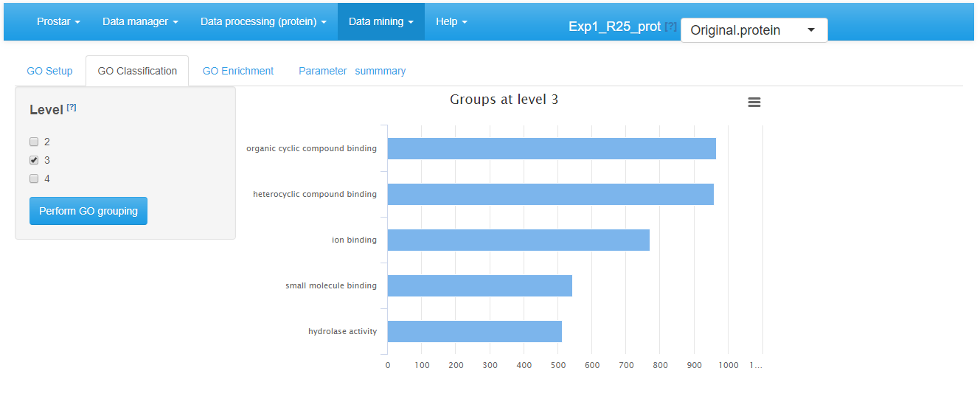This screenshot has height=399, width=980.
Task: Open the Data mining menu
Action: pos(380,21)
